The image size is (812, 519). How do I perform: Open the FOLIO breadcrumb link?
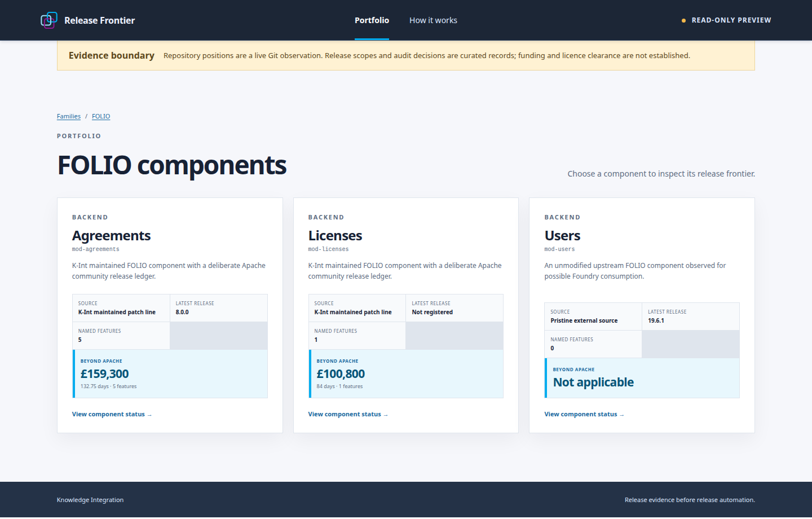101,116
